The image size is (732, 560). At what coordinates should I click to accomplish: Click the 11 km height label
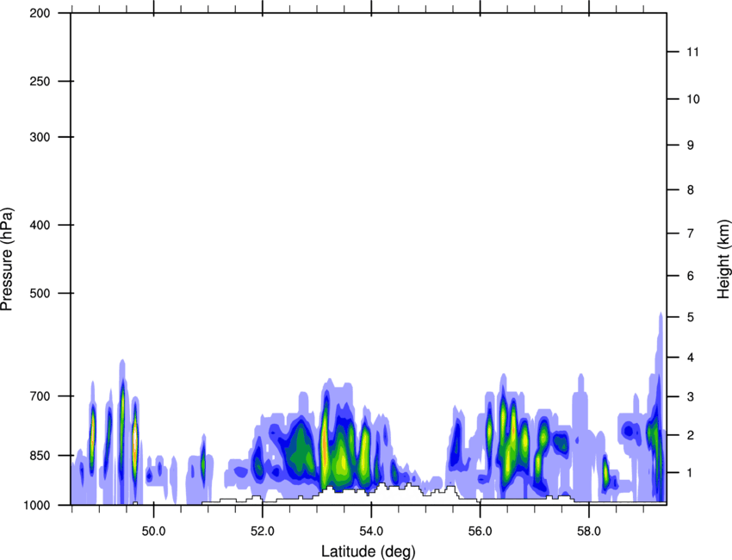[x=693, y=52]
